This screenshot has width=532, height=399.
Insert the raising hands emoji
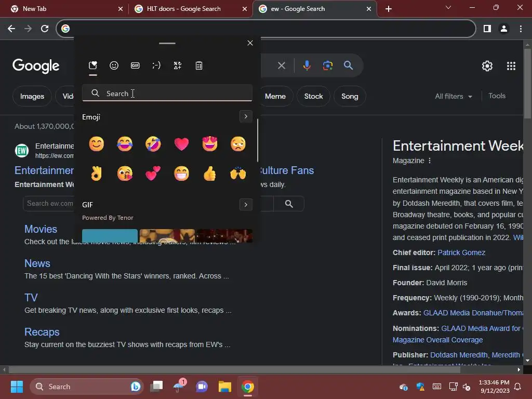(x=238, y=174)
